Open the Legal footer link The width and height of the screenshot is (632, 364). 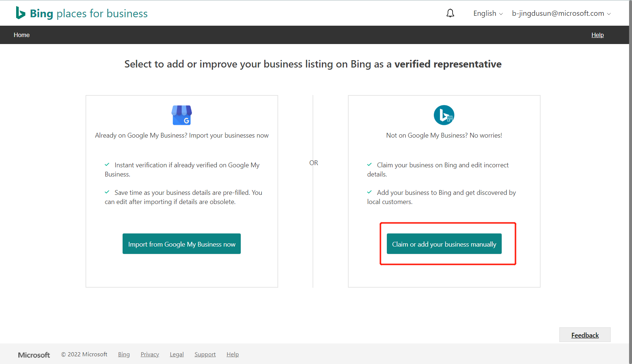click(x=177, y=354)
